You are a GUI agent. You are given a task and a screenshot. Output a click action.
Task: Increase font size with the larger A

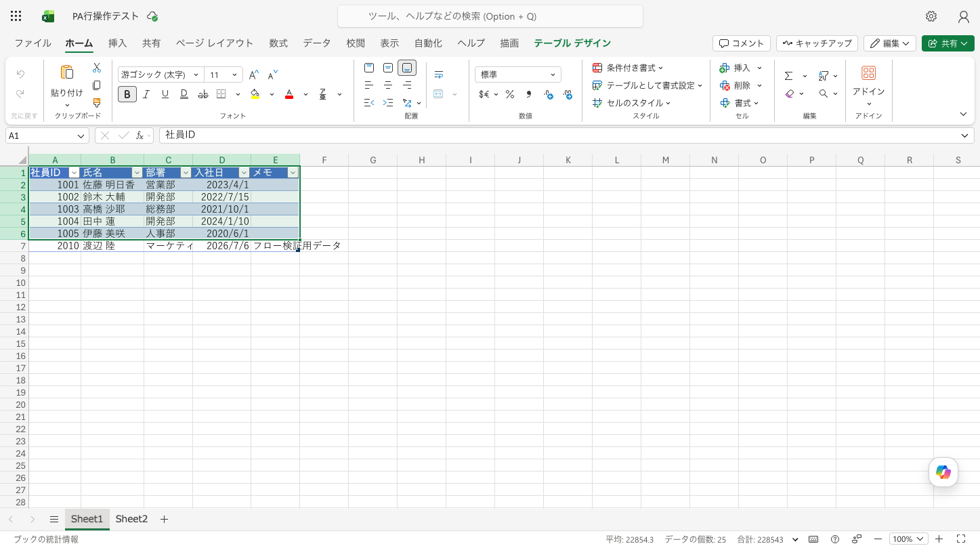click(254, 75)
